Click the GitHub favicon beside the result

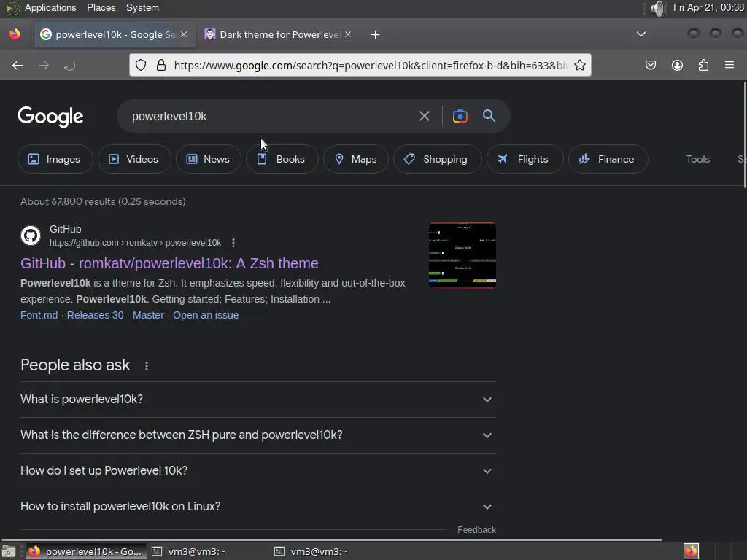pos(31,236)
